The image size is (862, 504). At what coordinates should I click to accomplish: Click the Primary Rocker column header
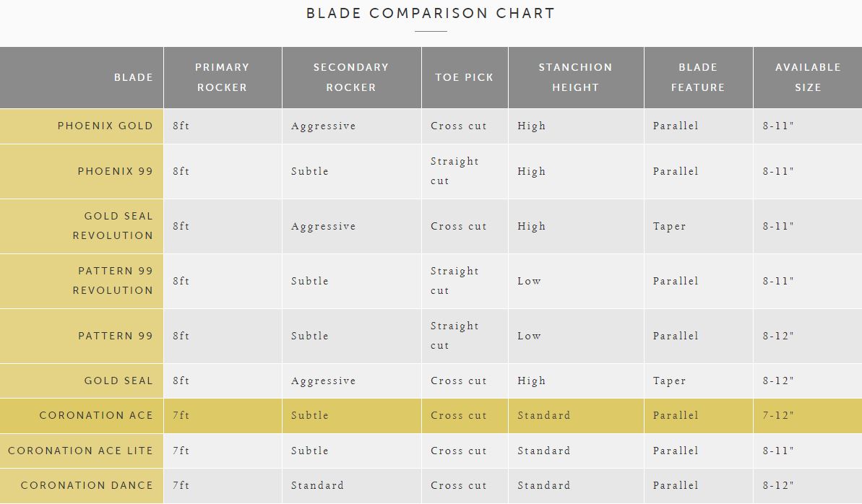[223, 77]
